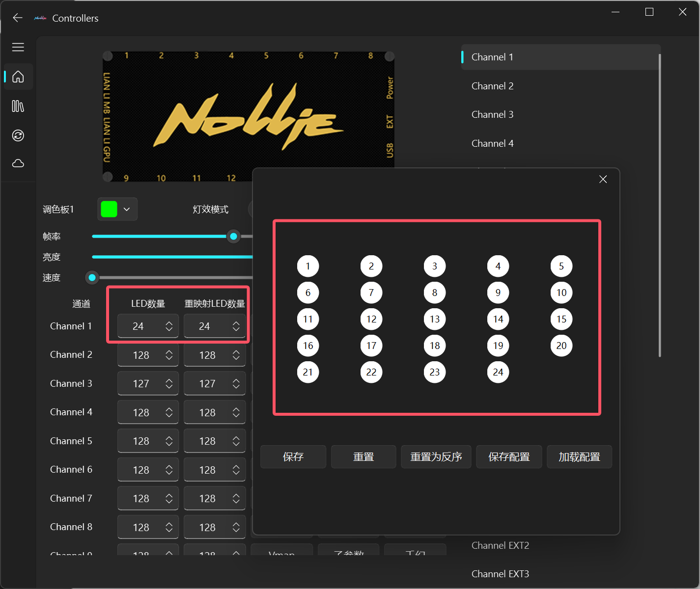
Task: Select LED node 24 in remap grid
Action: tap(498, 373)
